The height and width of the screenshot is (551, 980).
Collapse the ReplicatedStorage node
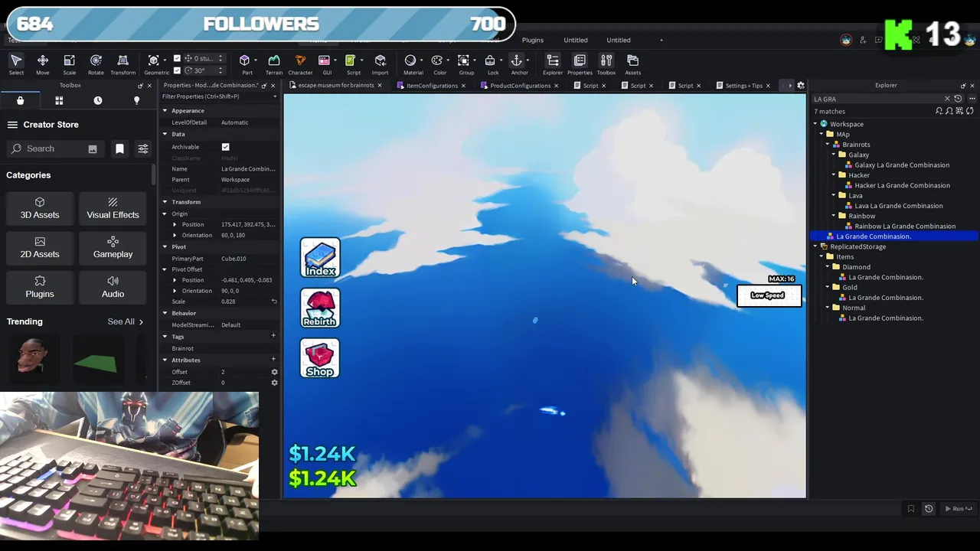pos(815,246)
